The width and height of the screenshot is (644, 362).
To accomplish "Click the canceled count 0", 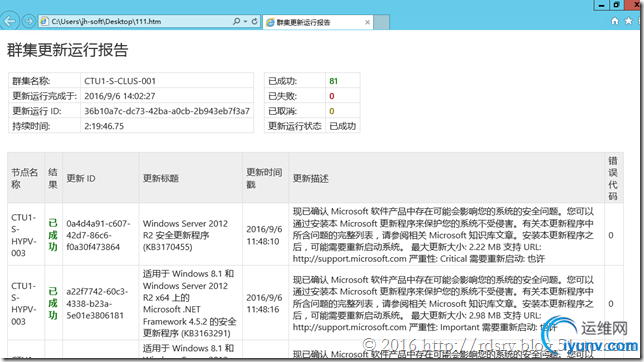I will 332,111.
